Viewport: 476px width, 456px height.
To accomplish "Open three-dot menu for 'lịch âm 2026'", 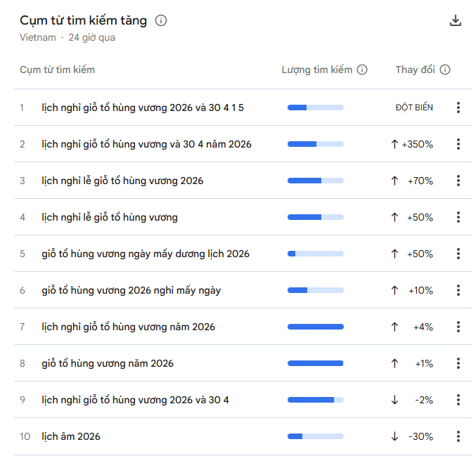I will tap(458, 436).
